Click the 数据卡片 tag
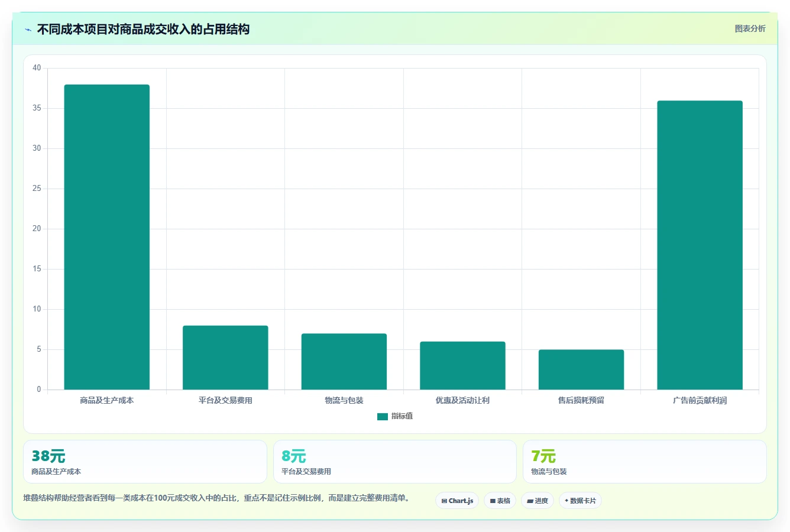Screen dimensions: 790x532 point(580,501)
